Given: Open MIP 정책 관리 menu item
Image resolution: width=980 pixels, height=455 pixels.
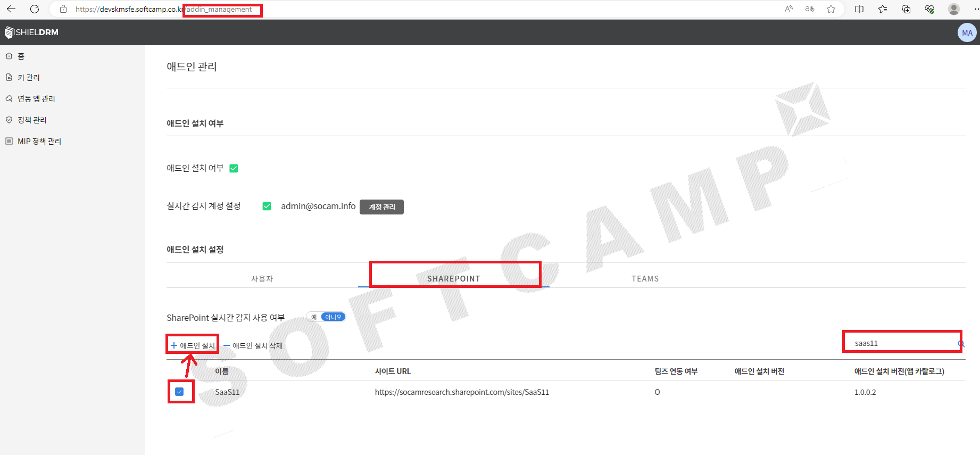Looking at the screenshot, I should pyautogui.click(x=39, y=141).
